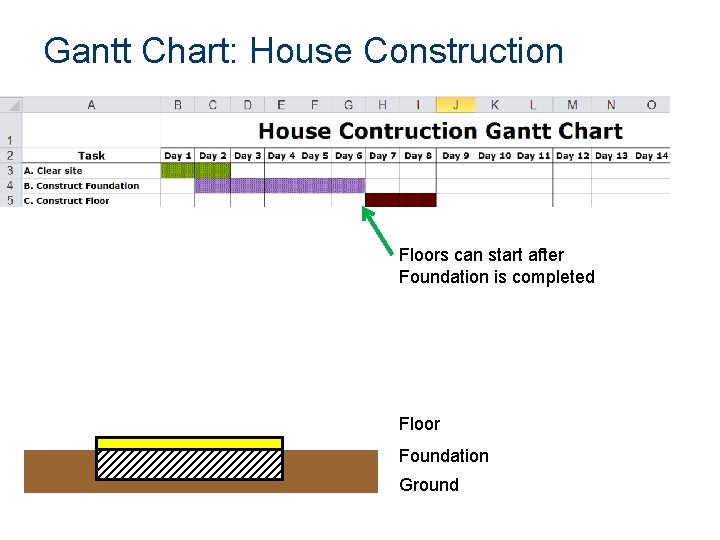Select column N header
Viewport: 720px width, 540px height.
tap(611, 105)
